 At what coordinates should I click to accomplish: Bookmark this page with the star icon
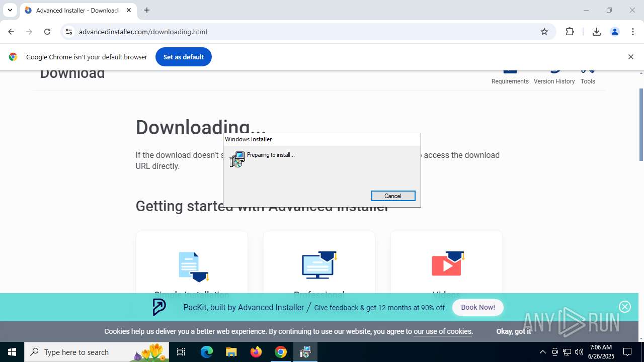pos(544,32)
